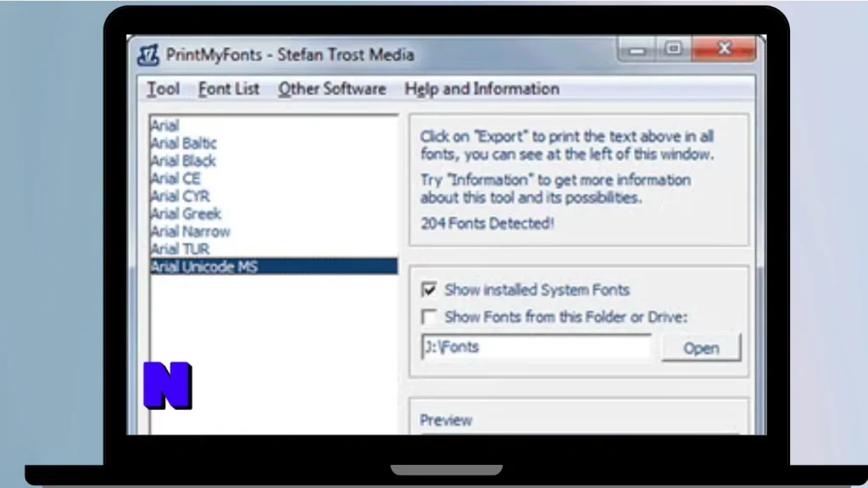Select Arial Baltic font entry

click(274, 143)
